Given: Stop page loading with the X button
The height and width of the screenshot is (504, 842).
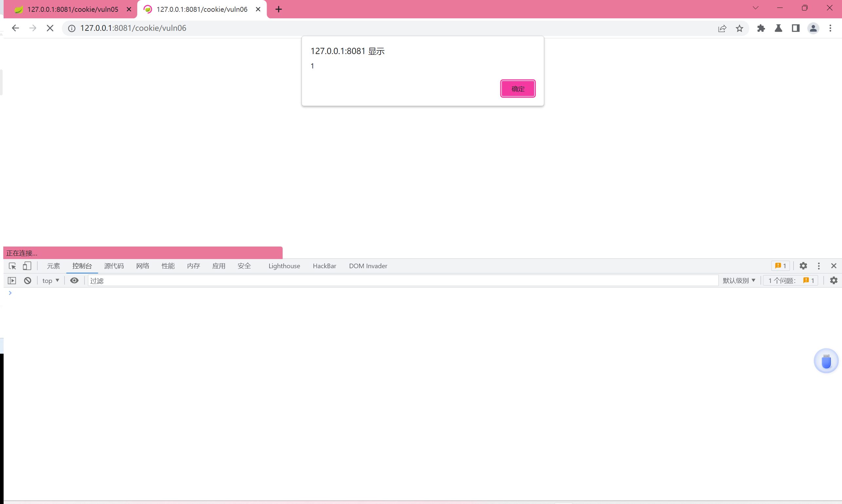Looking at the screenshot, I should click(x=50, y=28).
